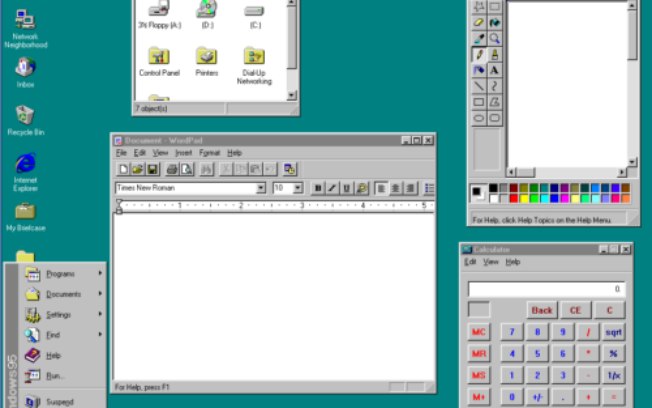
Task: Click the Open folder icon in WordPad
Action: point(138,169)
